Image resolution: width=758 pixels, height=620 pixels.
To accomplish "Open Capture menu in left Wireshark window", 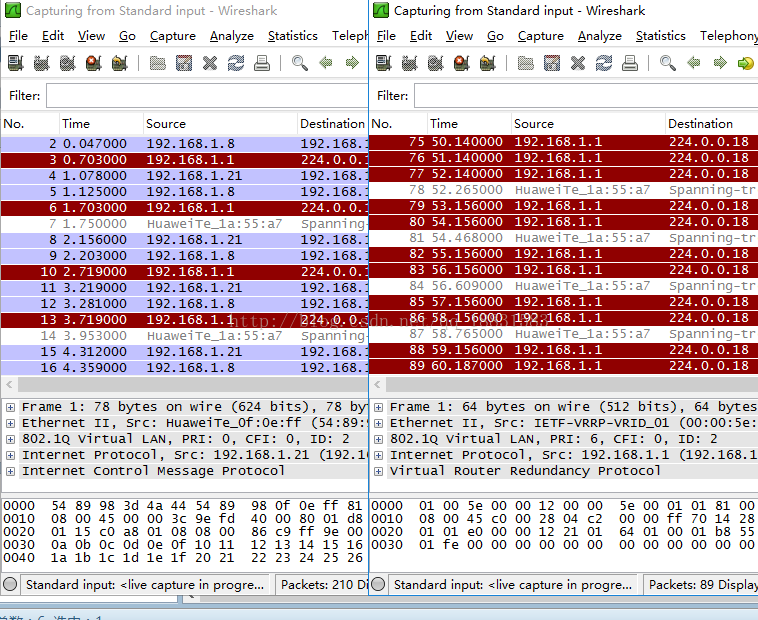I will click(x=173, y=36).
